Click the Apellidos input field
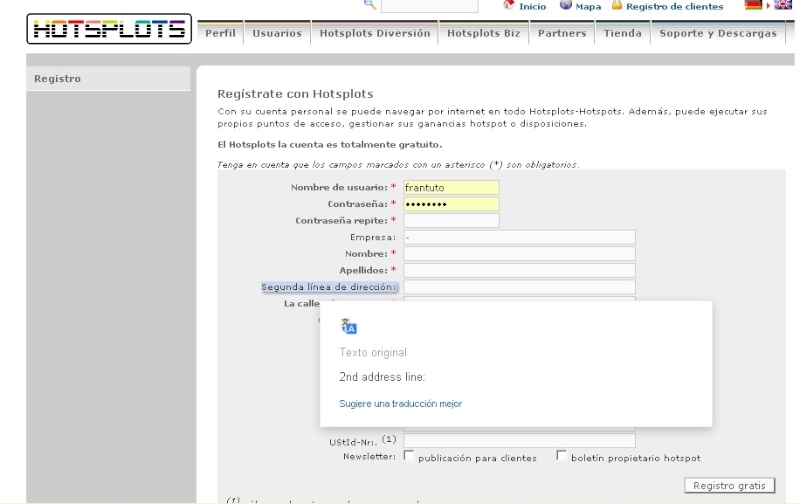This screenshot has width=800, height=504. [x=519, y=270]
